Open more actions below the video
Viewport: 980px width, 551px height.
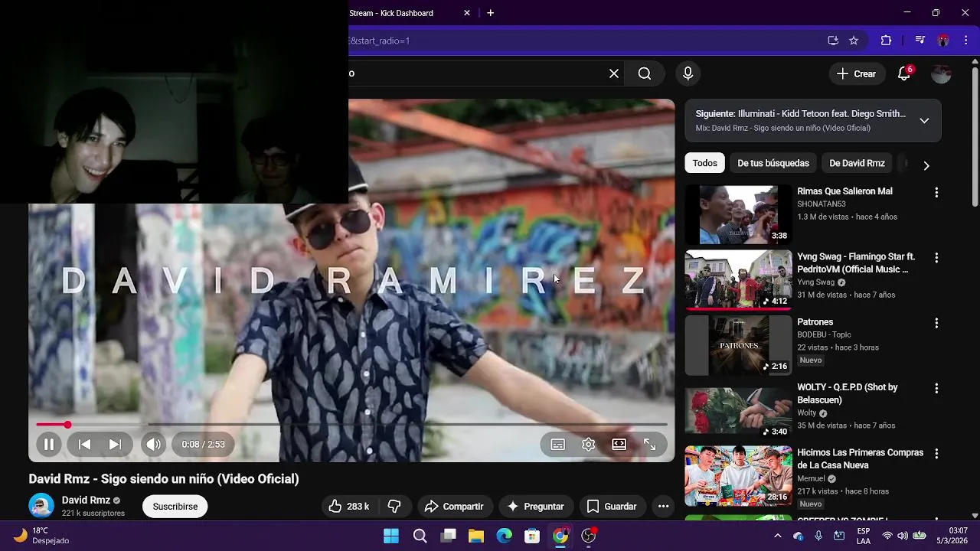tap(663, 507)
